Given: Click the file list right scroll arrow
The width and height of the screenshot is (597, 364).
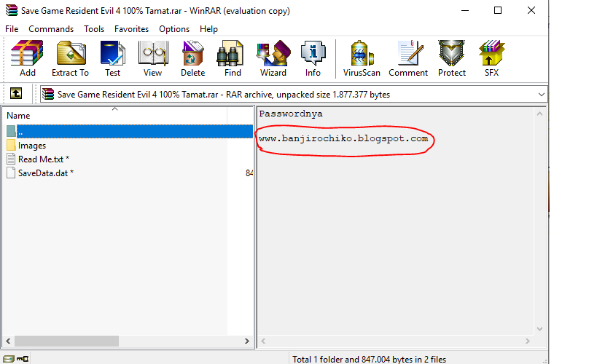Looking at the screenshot, I should pos(246,341).
